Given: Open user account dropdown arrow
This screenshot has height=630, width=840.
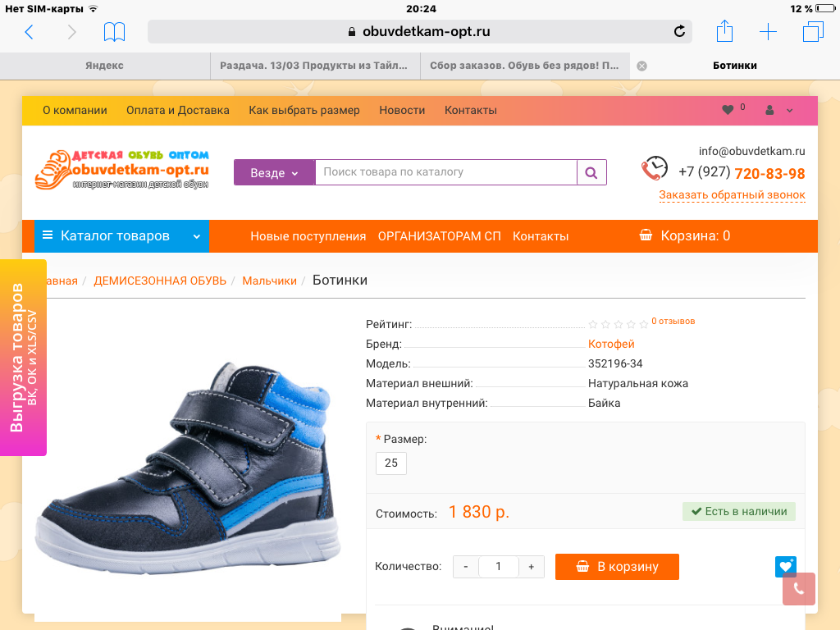Looking at the screenshot, I should 790,111.
